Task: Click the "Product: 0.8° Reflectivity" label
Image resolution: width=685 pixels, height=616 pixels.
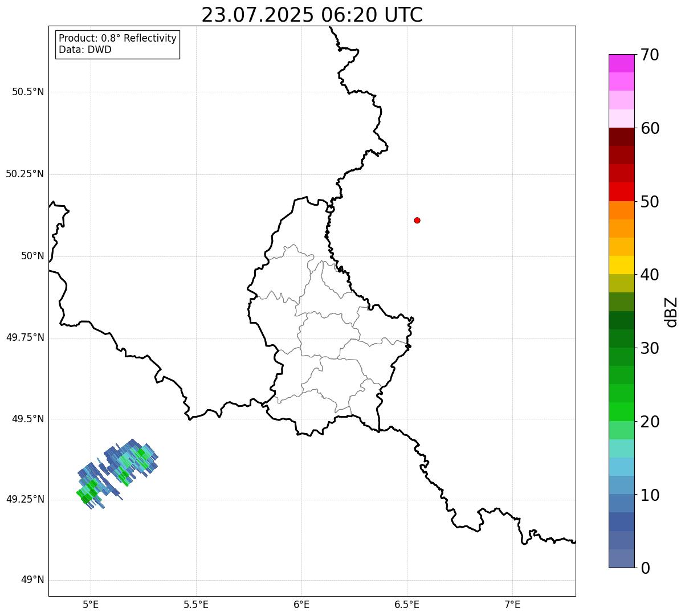Action: point(118,38)
